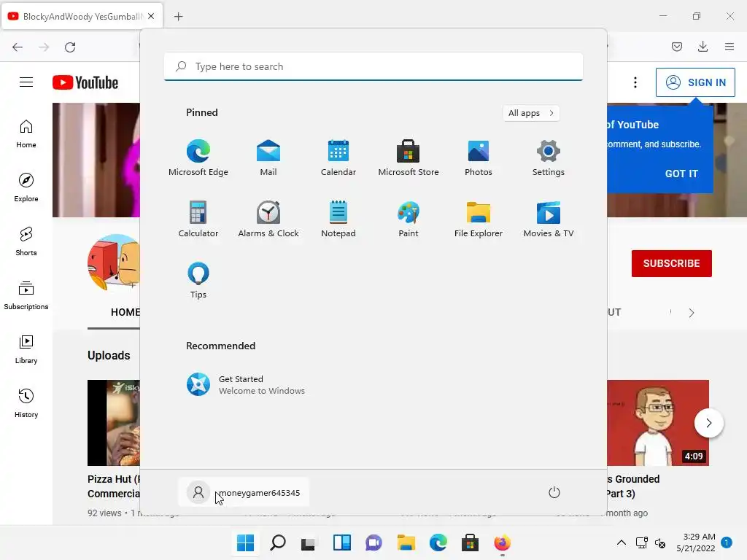Open File Explorer from pinned apps
The image size is (747, 560).
479,219
